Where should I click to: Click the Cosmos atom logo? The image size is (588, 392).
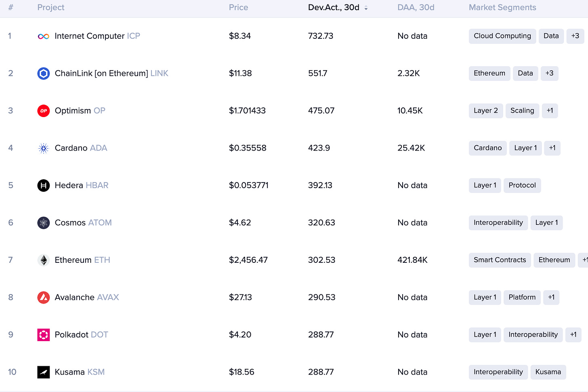tap(44, 223)
